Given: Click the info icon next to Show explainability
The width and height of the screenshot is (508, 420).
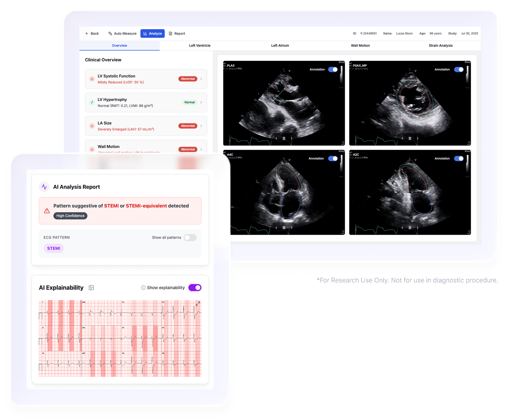Looking at the screenshot, I should 143,288.
